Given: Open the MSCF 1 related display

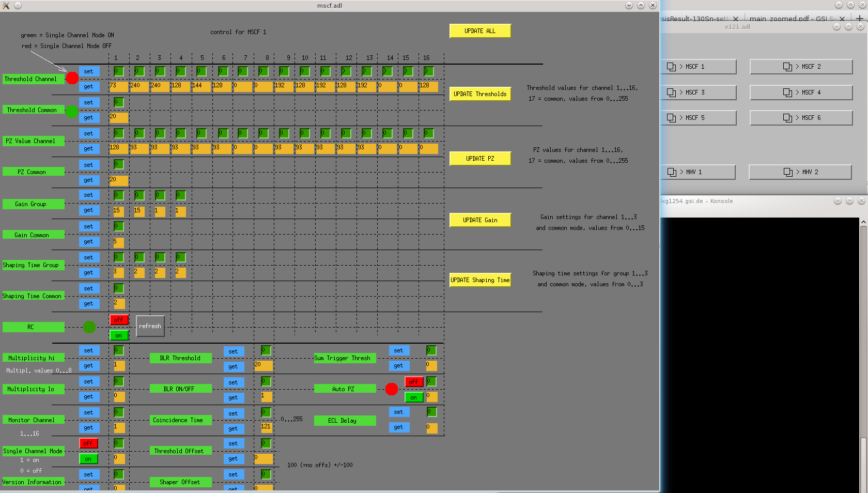Looking at the screenshot, I should click(698, 67).
